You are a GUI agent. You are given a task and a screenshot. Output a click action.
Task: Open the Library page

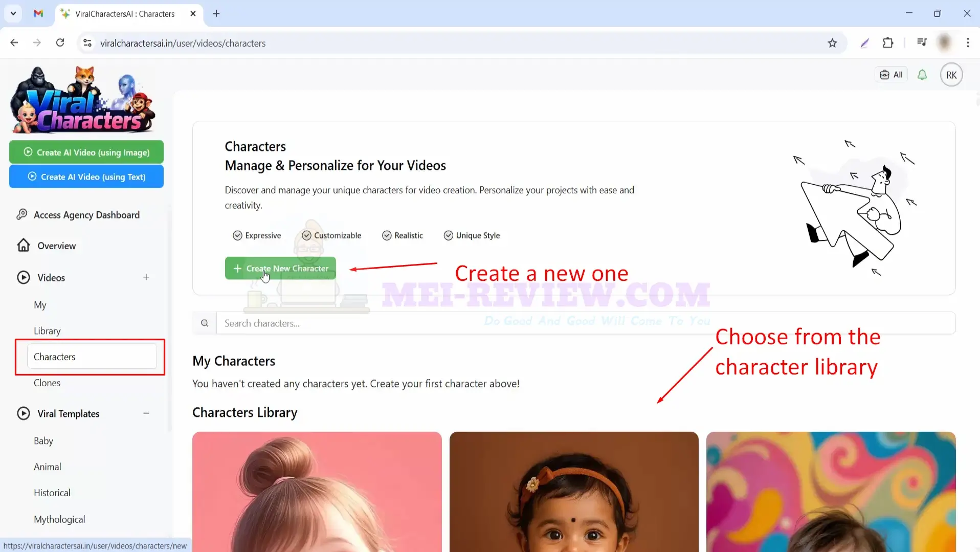(x=47, y=331)
